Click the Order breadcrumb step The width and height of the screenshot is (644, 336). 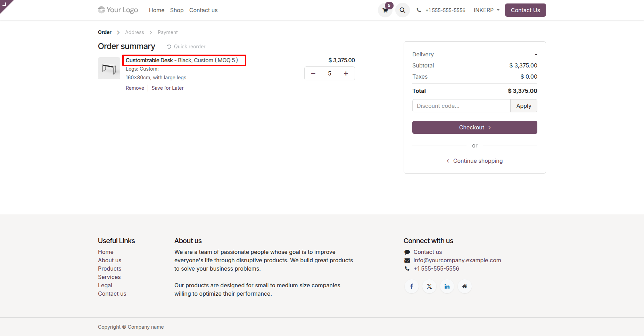point(105,32)
